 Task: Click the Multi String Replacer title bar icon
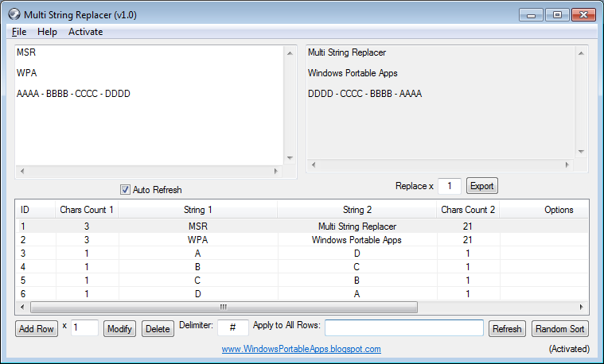pyautogui.click(x=14, y=14)
